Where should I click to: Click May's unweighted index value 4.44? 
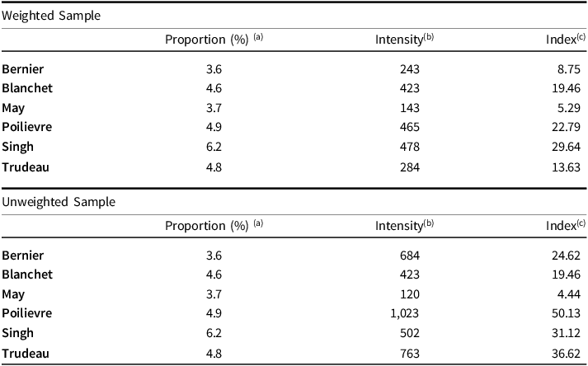(569, 294)
